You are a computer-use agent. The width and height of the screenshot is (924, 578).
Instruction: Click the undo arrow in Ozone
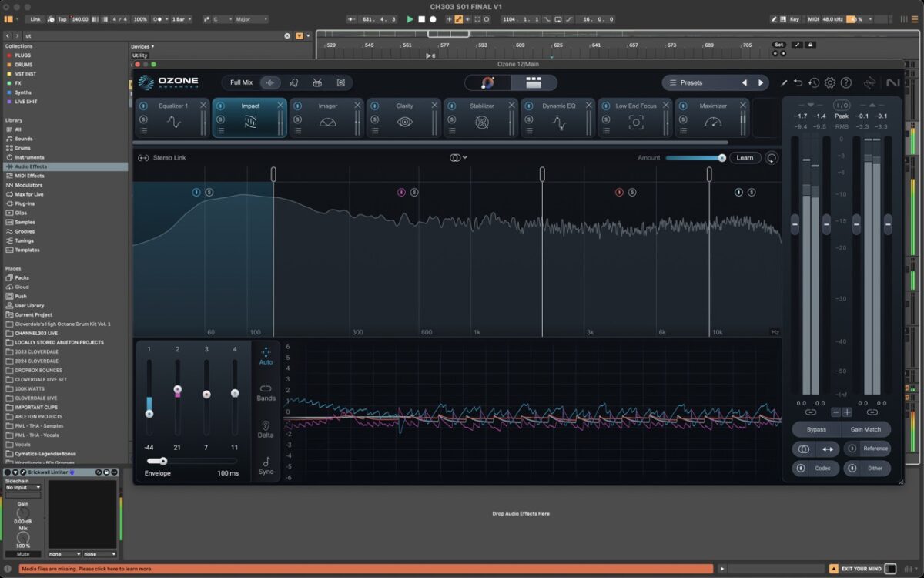coord(798,82)
